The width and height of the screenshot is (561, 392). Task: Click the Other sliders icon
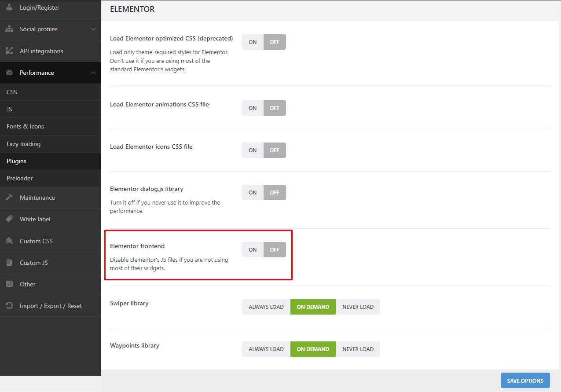pos(9,284)
